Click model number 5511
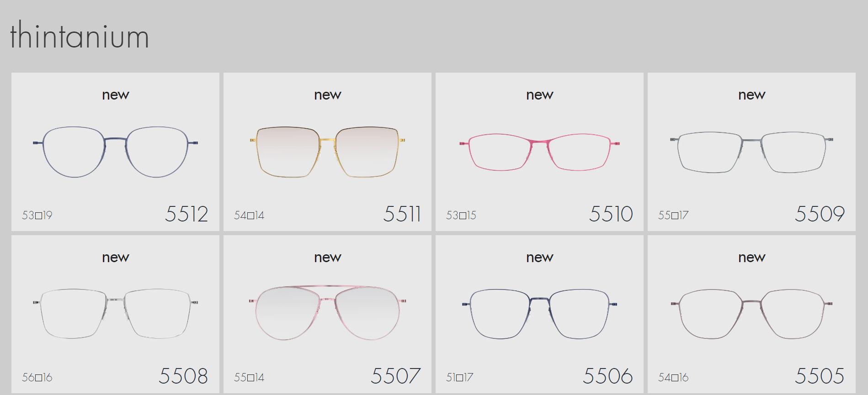 click(402, 214)
